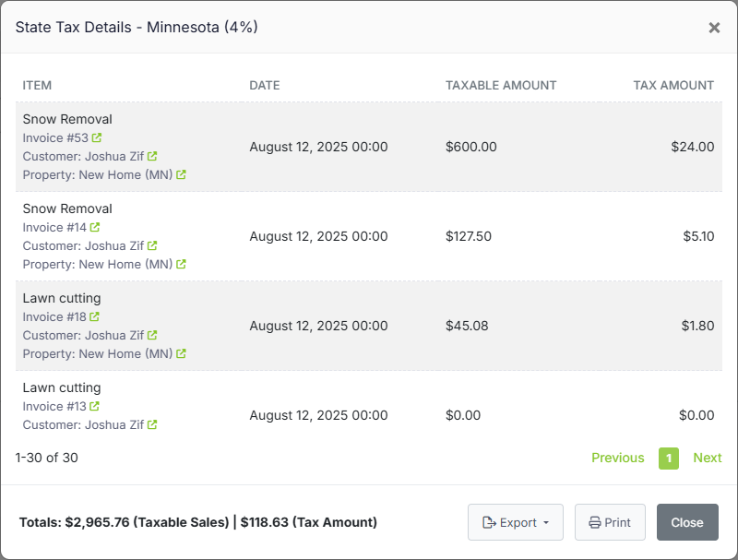Go to the Next page of tax results
This screenshot has width=738, height=560.
pos(708,458)
